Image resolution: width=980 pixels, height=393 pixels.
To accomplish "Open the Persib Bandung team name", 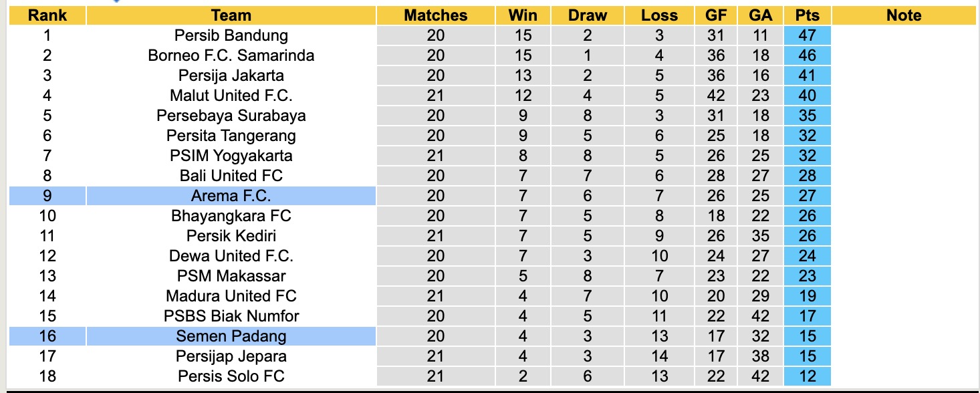I will [x=231, y=35].
